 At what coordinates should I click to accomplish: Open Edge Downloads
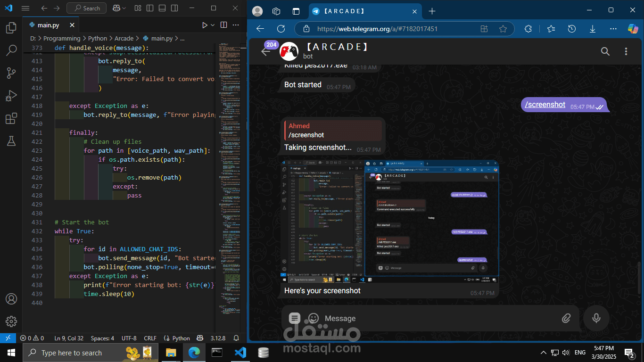pyautogui.click(x=593, y=29)
